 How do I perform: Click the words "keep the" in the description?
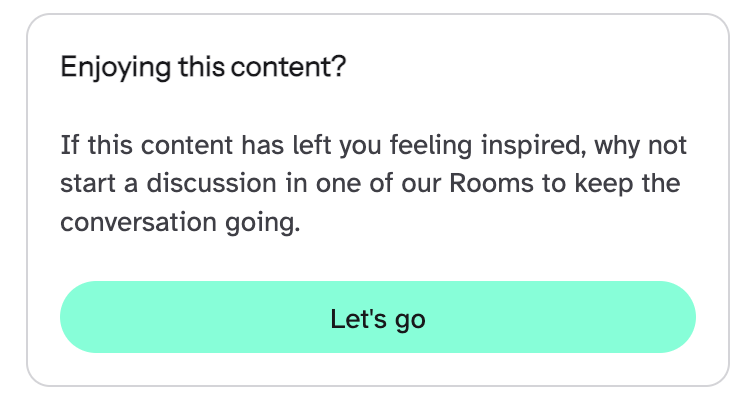636,184
